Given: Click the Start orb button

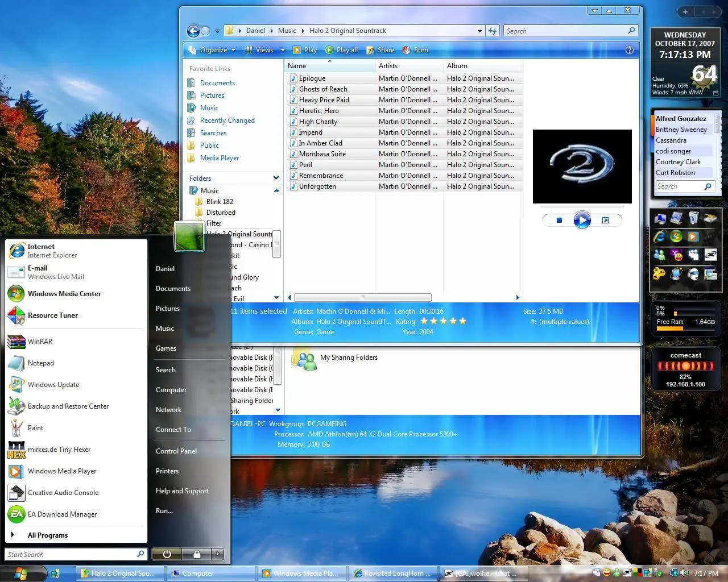Looking at the screenshot, I should point(21,572).
